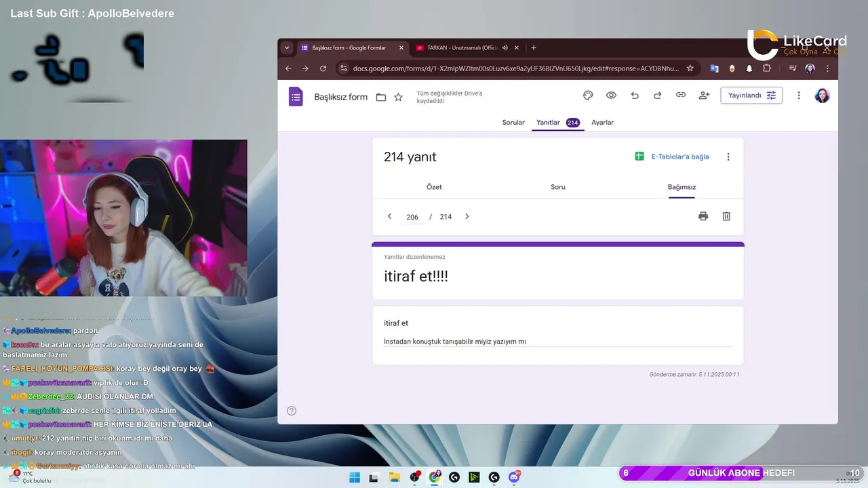Preview the form with the eye icon
This screenshot has height=488, width=868.
(611, 96)
